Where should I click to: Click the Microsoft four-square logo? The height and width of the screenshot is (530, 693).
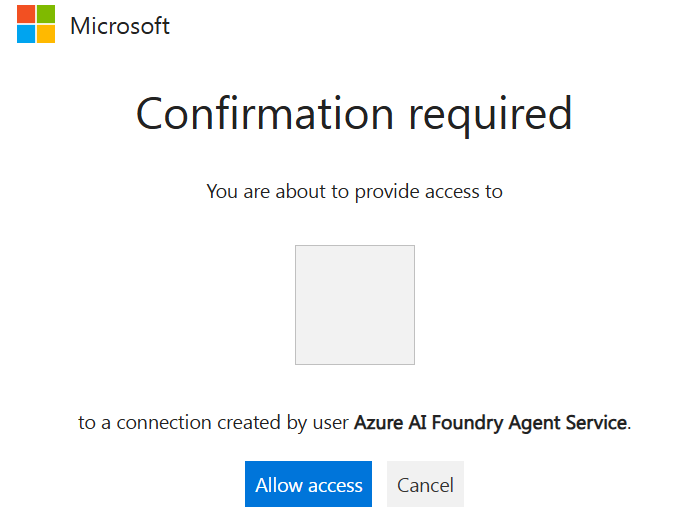(36, 24)
